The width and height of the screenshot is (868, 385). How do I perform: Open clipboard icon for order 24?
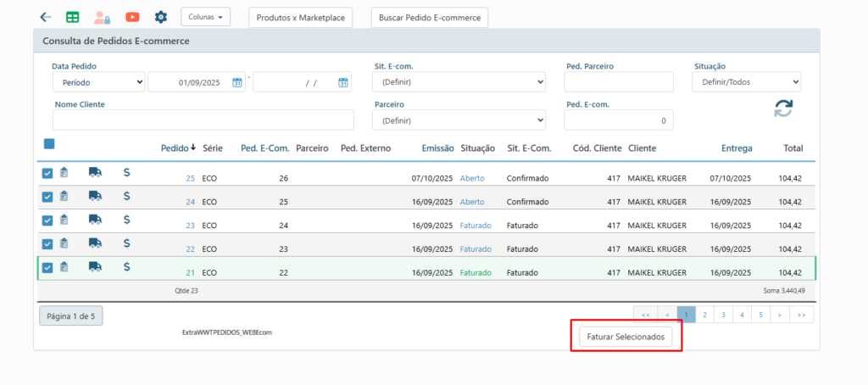[x=64, y=197]
